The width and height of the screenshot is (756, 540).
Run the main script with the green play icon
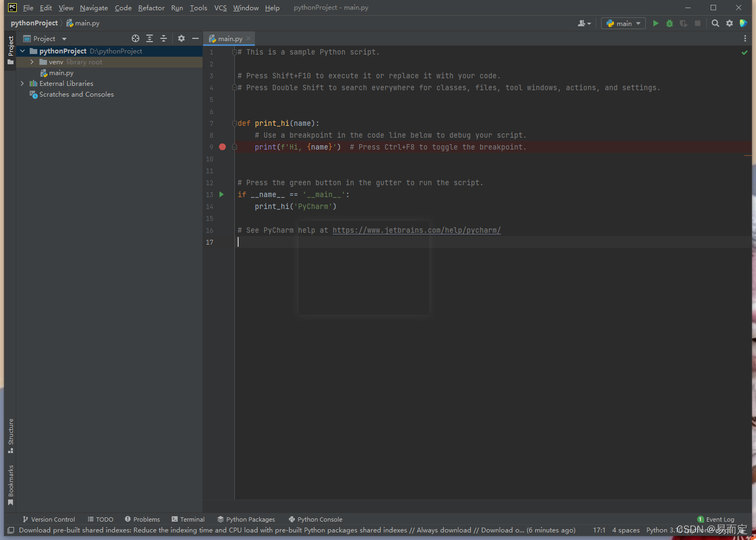coord(655,23)
